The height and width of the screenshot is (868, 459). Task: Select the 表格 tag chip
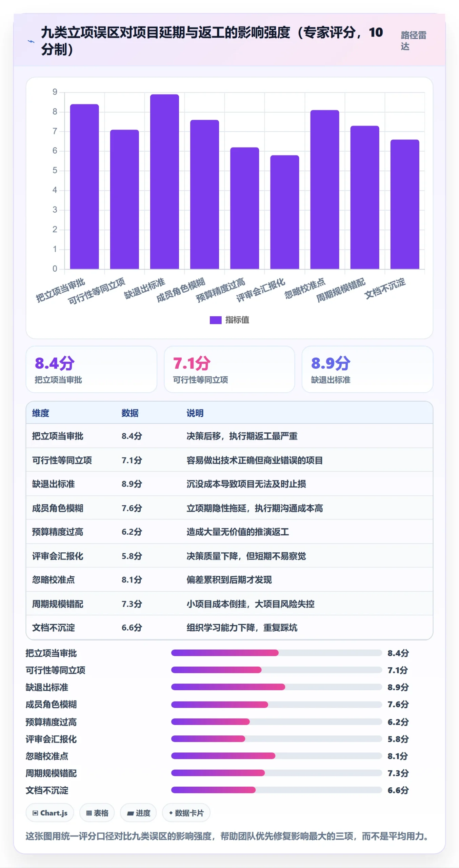pyautogui.click(x=97, y=813)
